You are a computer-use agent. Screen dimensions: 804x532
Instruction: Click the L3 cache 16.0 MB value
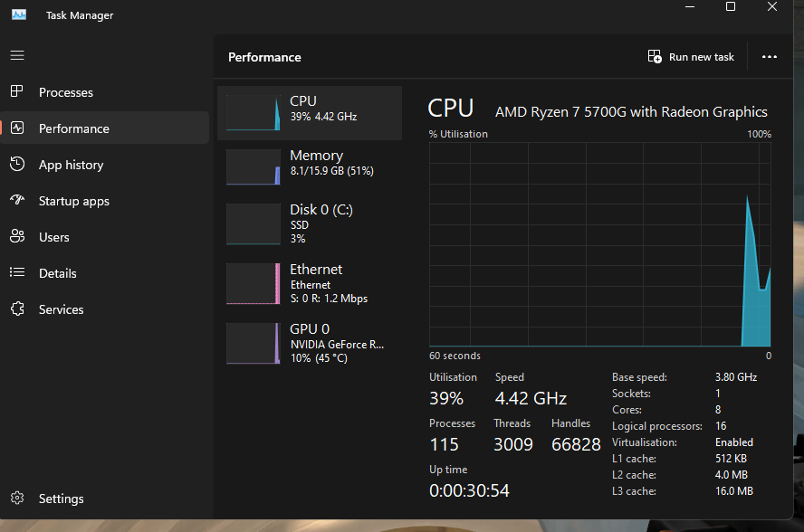(734, 491)
